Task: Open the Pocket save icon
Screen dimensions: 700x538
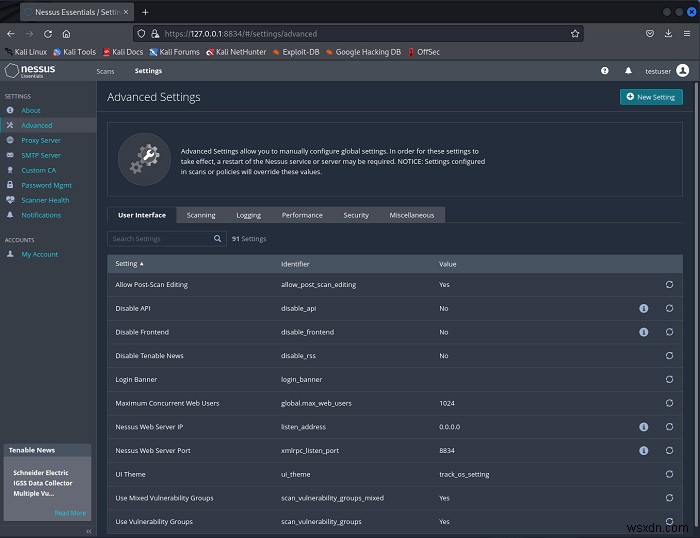Action: pyautogui.click(x=650, y=33)
